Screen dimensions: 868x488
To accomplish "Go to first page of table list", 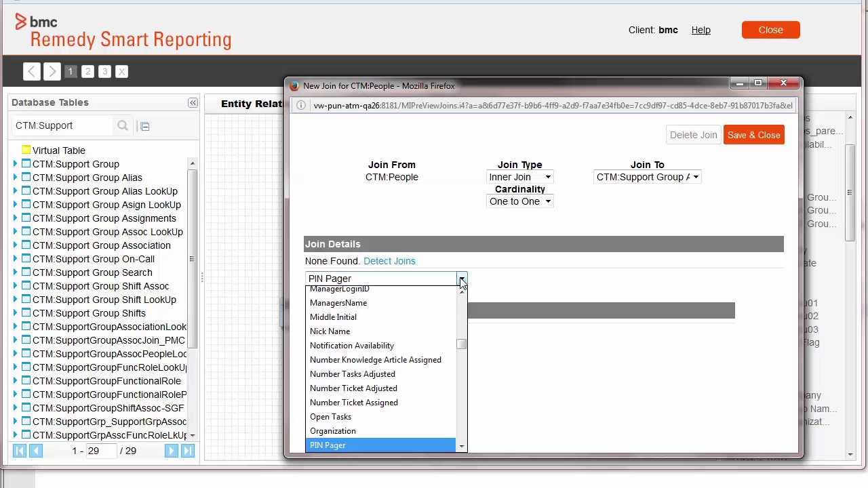I will pyautogui.click(x=20, y=451).
